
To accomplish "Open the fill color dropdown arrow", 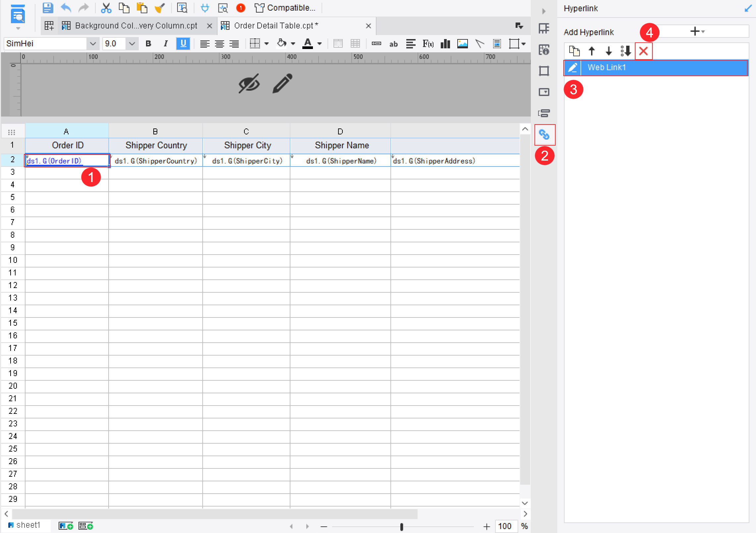I will click(x=293, y=44).
